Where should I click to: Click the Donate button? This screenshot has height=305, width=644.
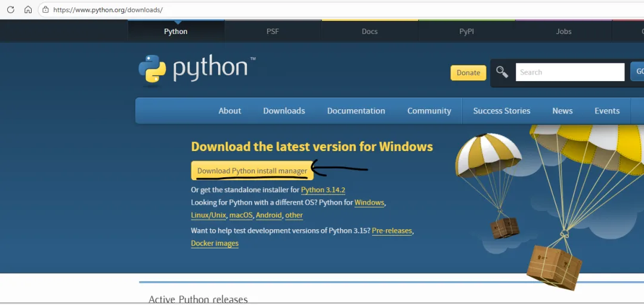468,73
